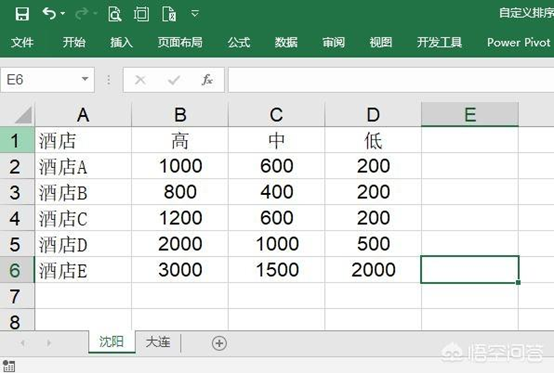Switch to the 开始 ribbon tab

pyautogui.click(x=74, y=42)
